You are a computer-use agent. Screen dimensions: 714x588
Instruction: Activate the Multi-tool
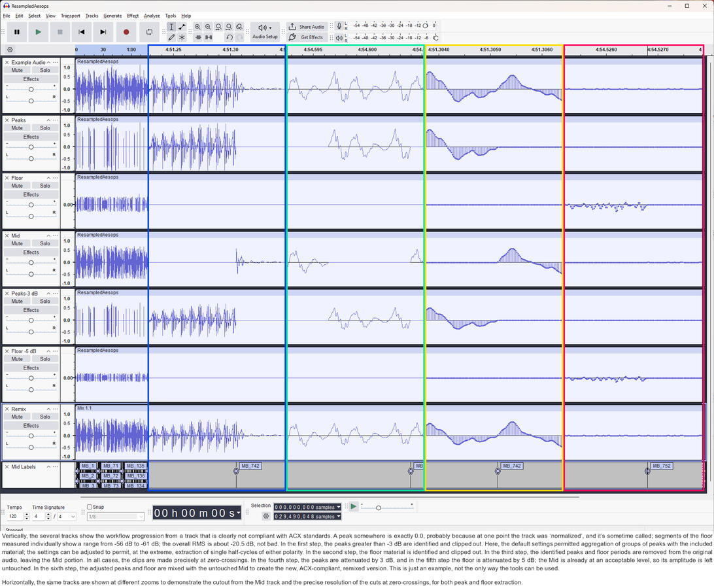point(182,37)
